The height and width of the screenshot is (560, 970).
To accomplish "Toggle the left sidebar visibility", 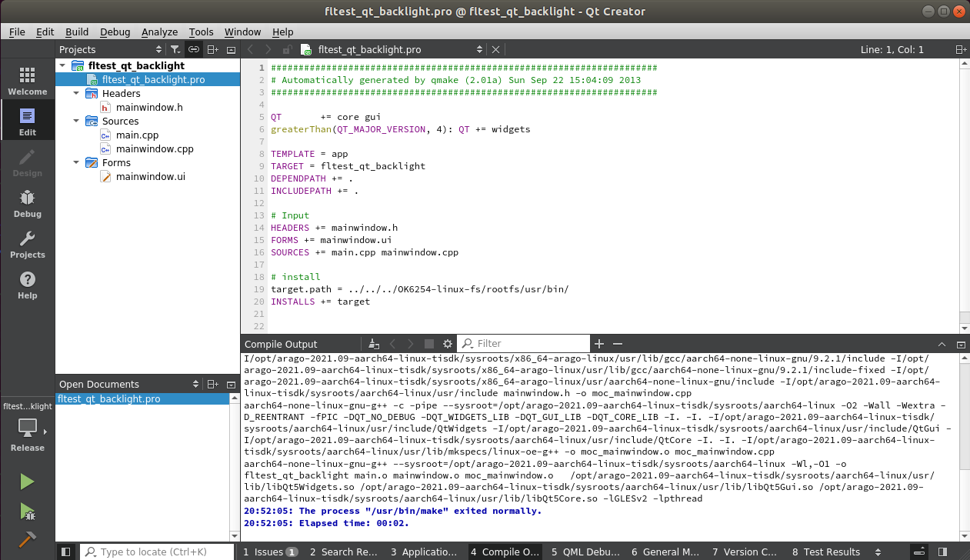I will [x=65, y=552].
